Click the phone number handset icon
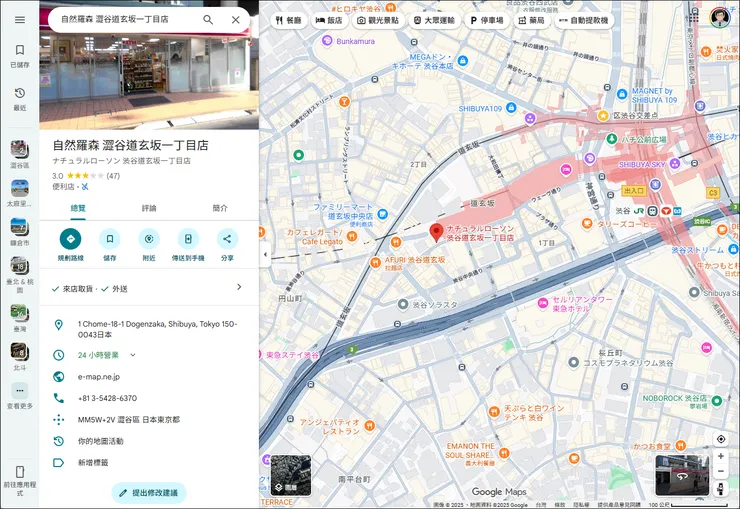This screenshot has height=509, width=740. [x=59, y=398]
